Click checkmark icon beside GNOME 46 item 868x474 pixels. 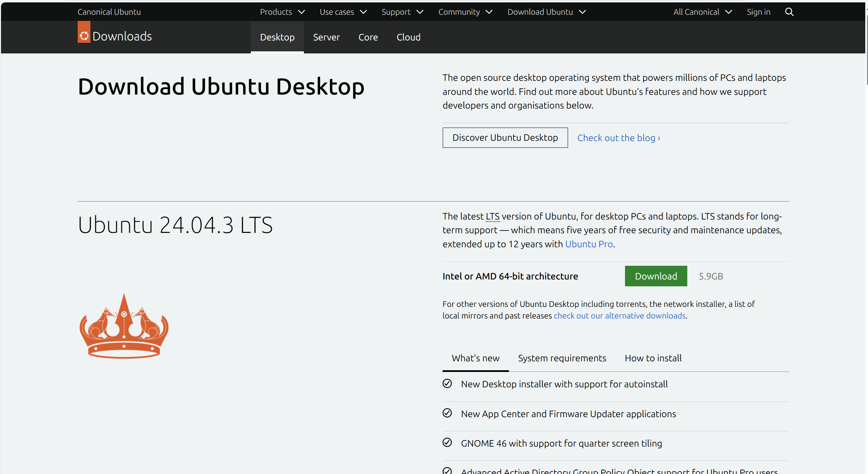(447, 442)
